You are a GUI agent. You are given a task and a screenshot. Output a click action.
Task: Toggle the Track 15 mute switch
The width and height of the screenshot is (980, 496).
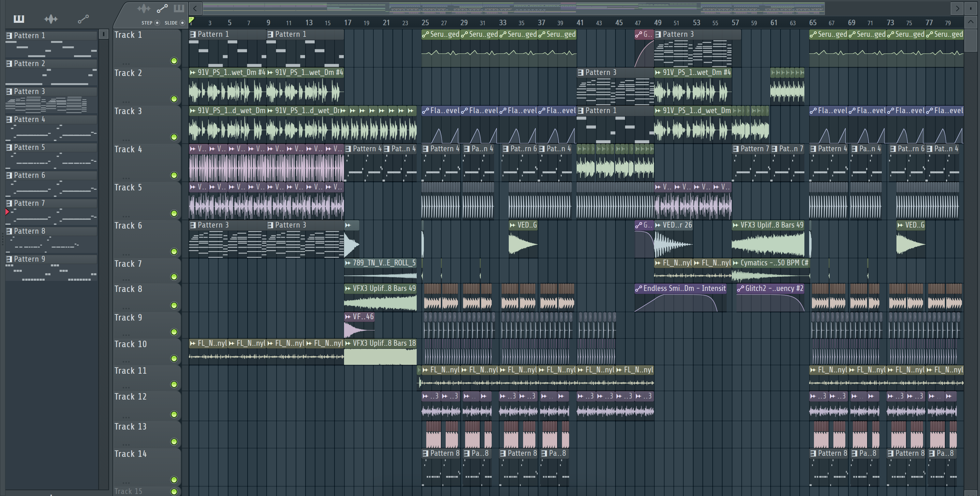(x=174, y=492)
